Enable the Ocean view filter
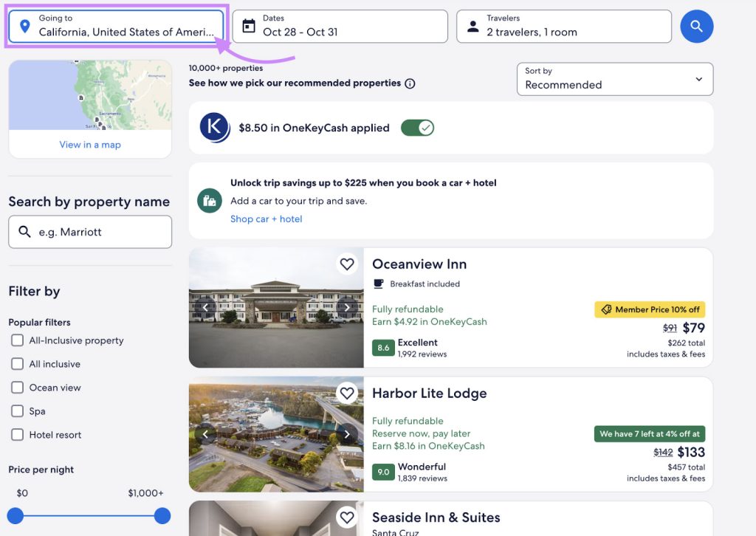The width and height of the screenshot is (756, 536). (17, 388)
